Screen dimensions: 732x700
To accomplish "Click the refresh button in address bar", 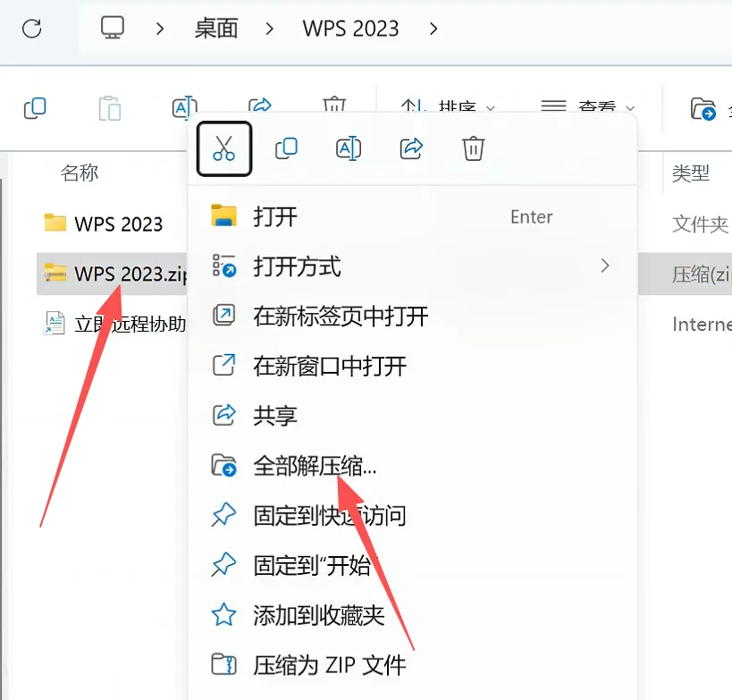I will tap(32, 29).
